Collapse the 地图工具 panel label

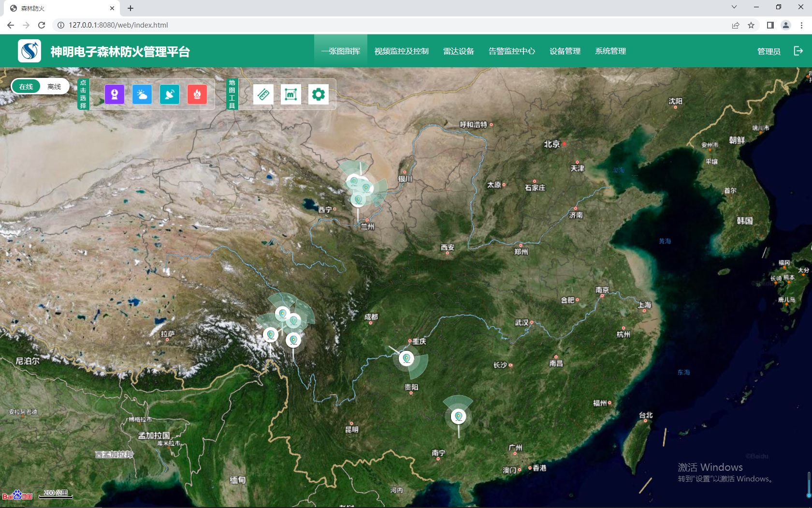(232, 94)
